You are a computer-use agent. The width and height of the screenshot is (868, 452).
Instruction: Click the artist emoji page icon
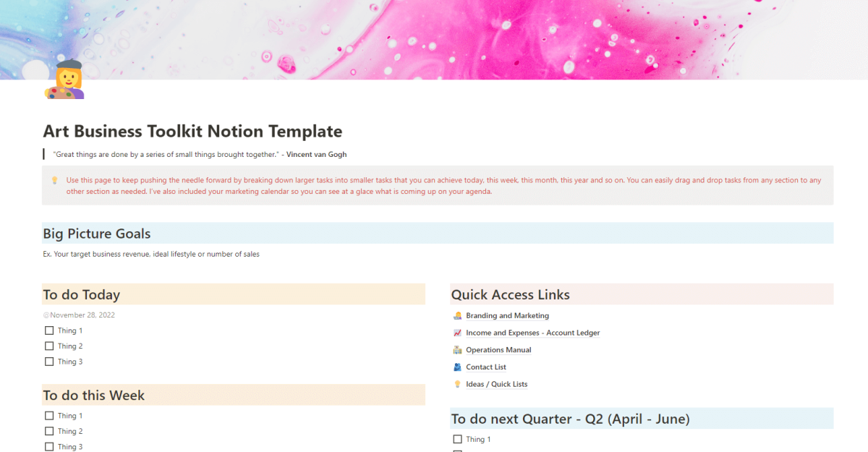(x=64, y=80)
